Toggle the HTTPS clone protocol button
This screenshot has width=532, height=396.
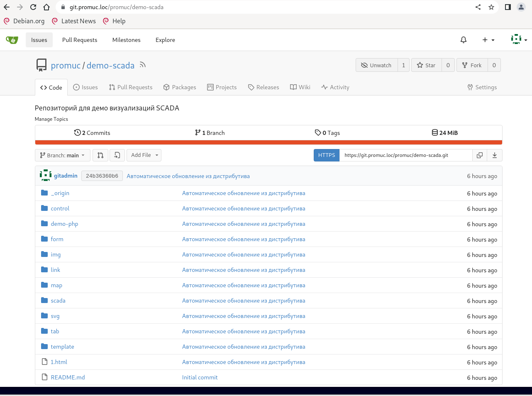[327, 155]
